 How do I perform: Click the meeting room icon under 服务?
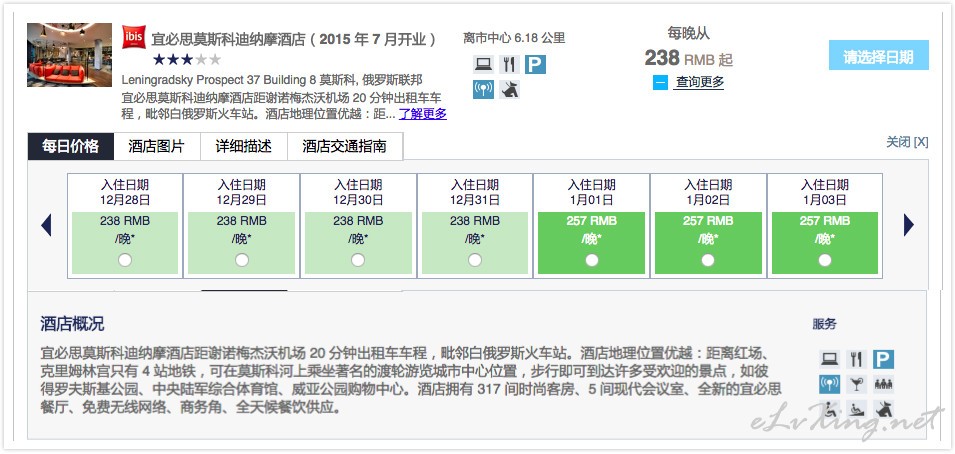(x=883, y=385)
